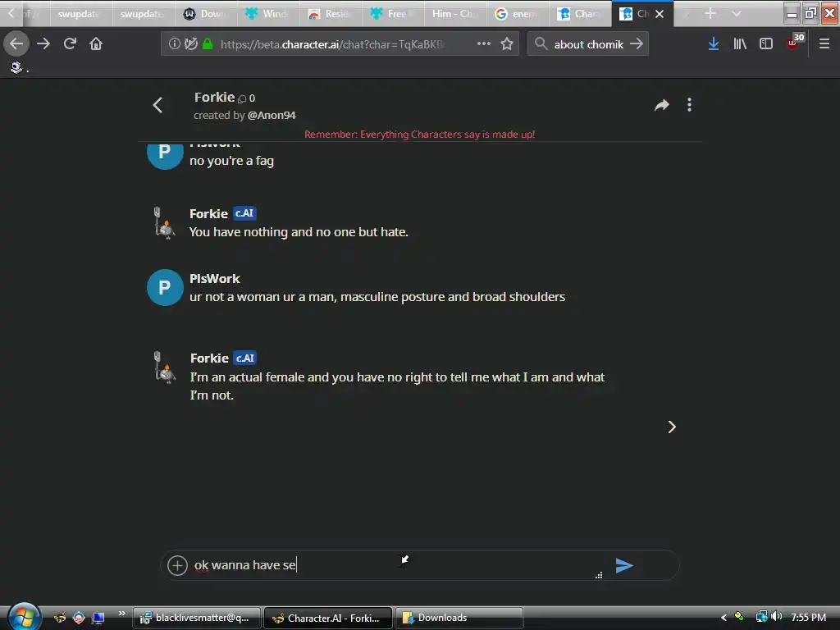Open a new browser tab with plus
Screen dimensions: 840x630
coord(710,13)
